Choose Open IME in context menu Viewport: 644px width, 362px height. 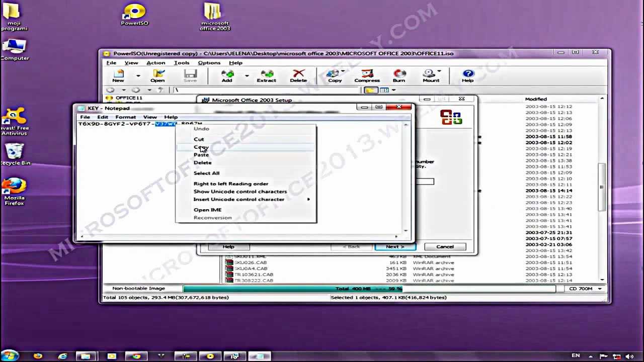[x=246, y=210]
